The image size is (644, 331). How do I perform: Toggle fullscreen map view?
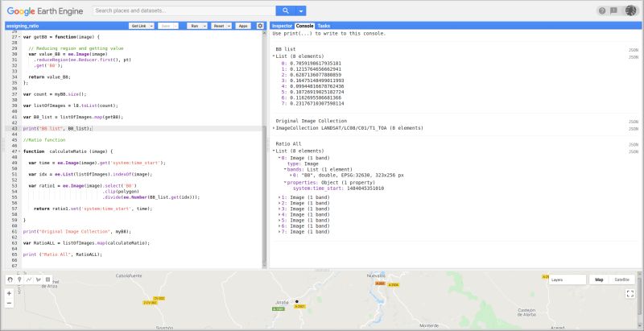(630, 294)
